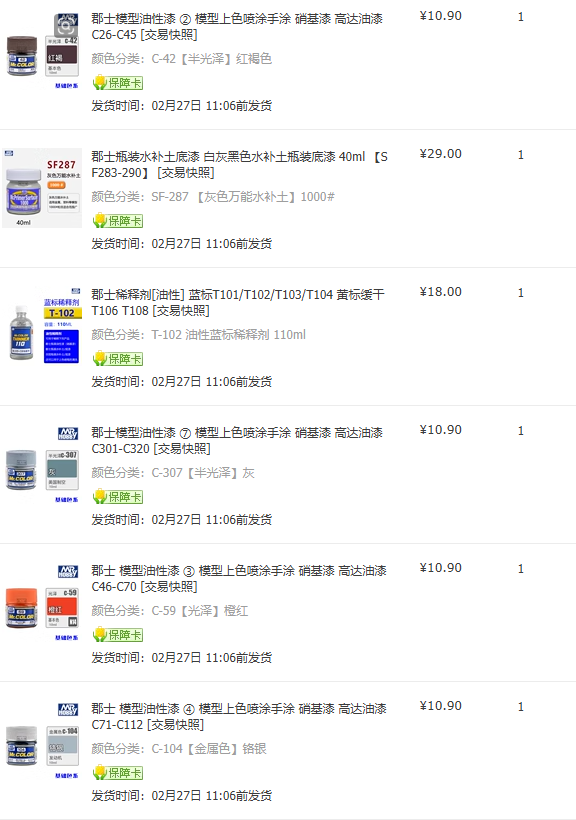
Task: Open 郡士瓶装水补土底漆 40ml product link
Action: [x=240, y=165]
